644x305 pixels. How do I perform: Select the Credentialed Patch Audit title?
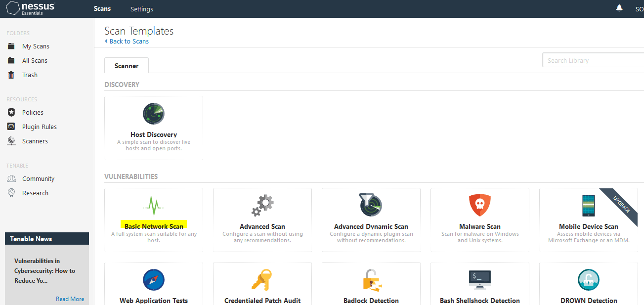[x=262, y=301]
